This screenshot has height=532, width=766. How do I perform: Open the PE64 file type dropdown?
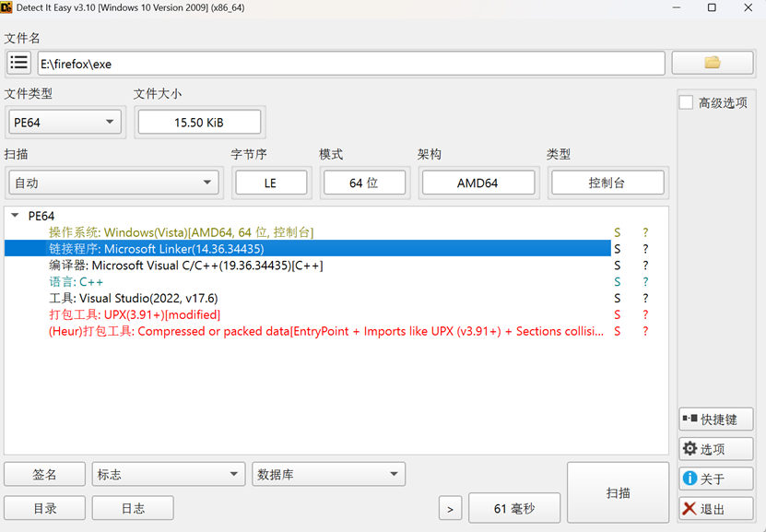tap(65, 122)
